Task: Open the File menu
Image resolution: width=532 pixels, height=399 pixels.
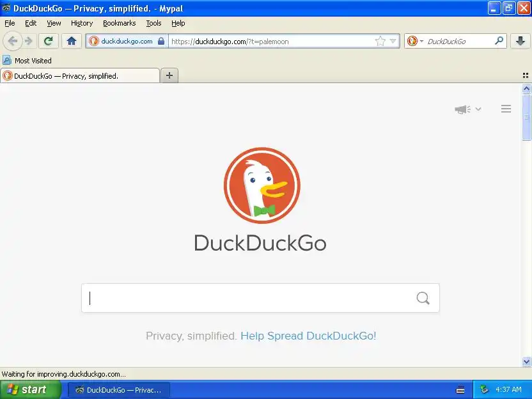Action: pos(10,23)
